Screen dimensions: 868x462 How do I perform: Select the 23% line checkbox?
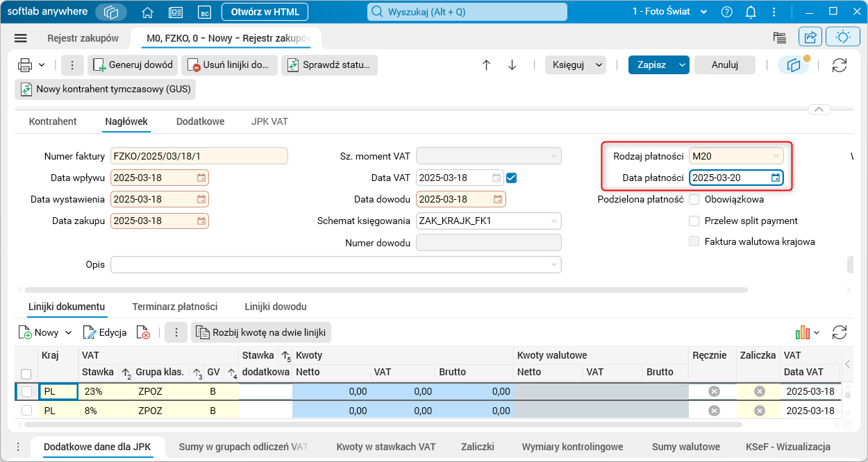tap(26, 391)
